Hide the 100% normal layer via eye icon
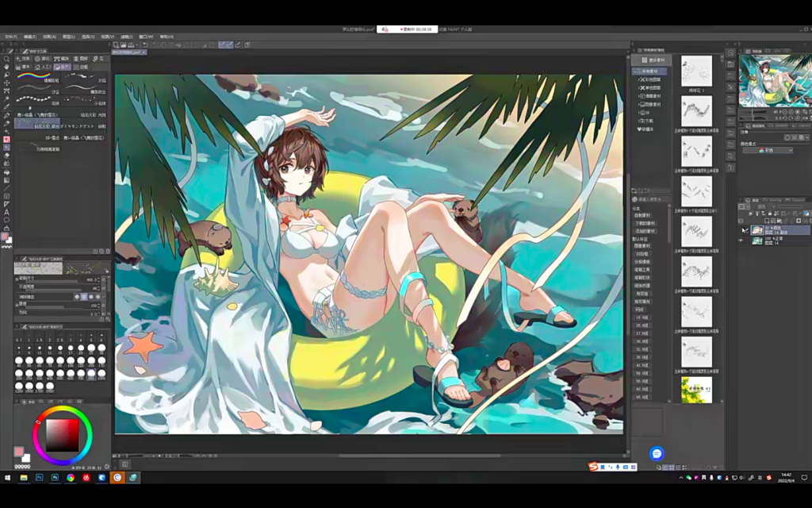812x508 pixels. point(742,241)
